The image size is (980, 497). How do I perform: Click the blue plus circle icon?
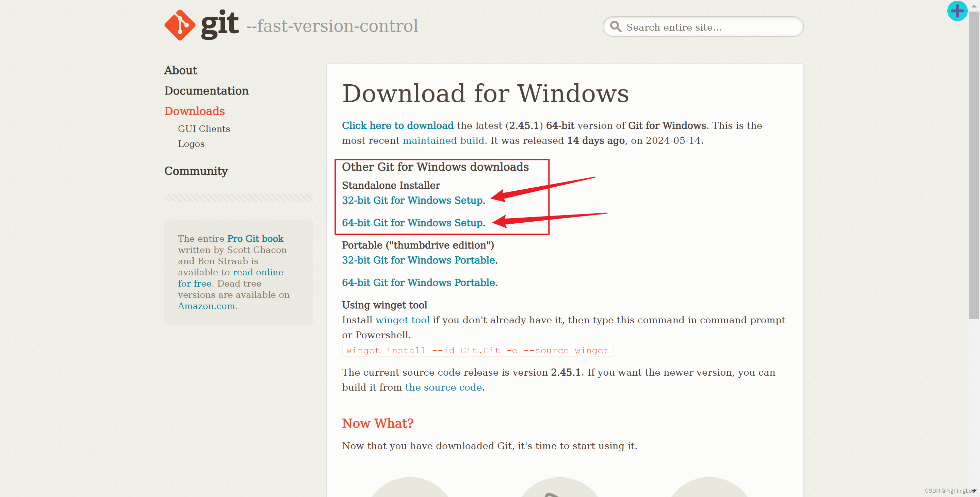coord(957,11)
